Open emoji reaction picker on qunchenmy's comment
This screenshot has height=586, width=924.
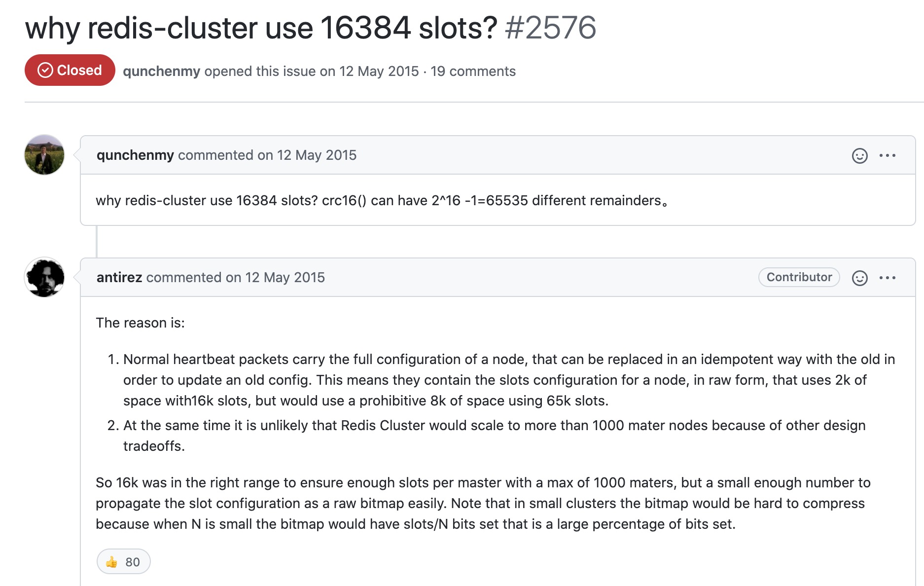click(x=859, y=155)
